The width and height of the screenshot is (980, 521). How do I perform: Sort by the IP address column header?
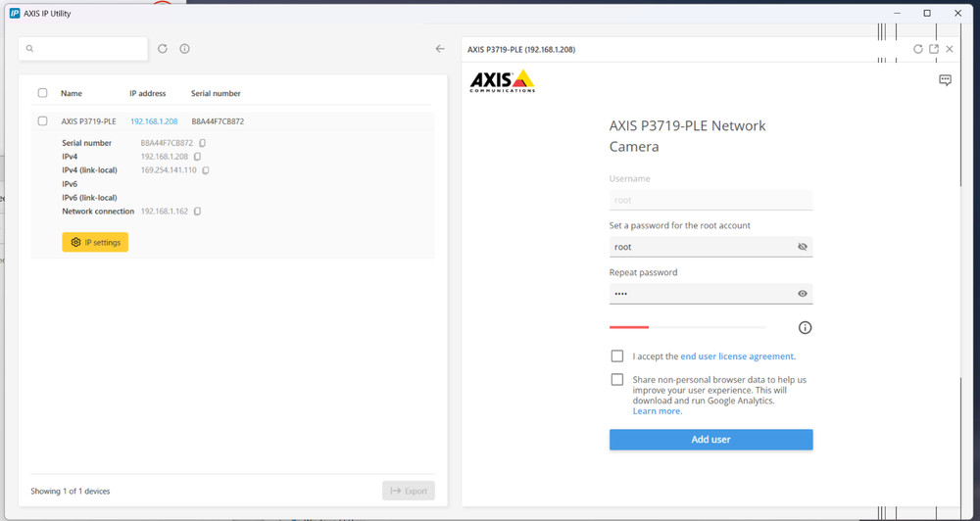coord(148,93)
